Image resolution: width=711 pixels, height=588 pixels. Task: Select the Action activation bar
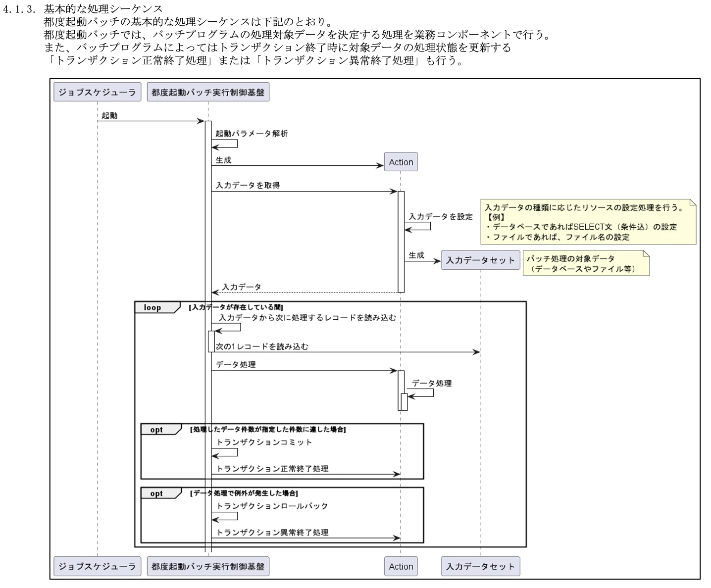tap(400, 240)
